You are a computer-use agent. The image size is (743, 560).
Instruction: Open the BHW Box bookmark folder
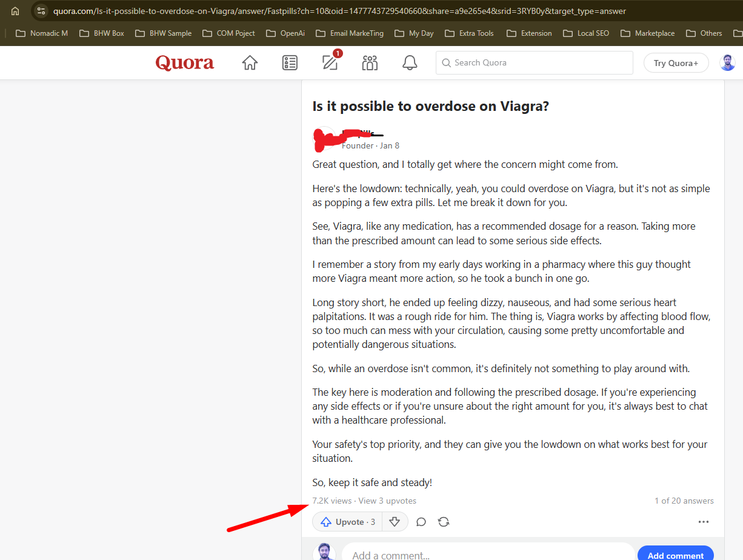102,33
